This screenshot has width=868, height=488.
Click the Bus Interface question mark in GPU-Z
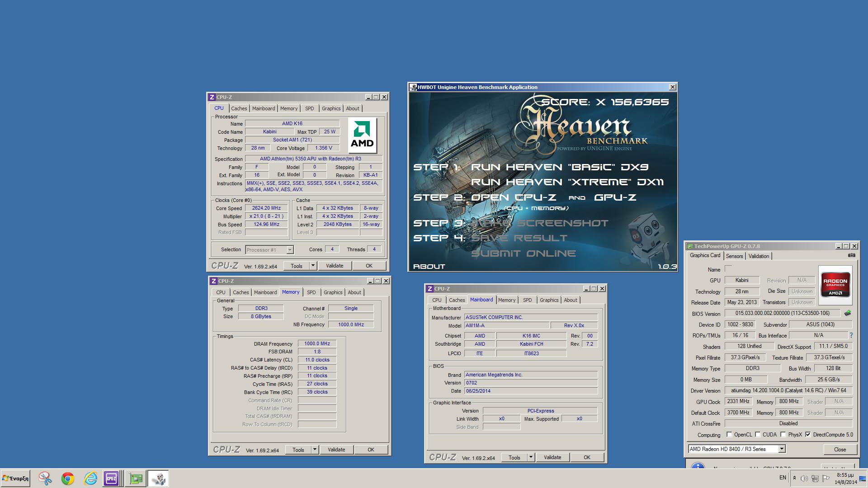pos(851,335)
